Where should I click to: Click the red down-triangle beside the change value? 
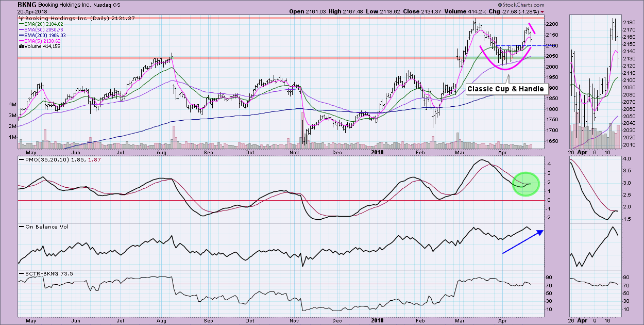543,12
